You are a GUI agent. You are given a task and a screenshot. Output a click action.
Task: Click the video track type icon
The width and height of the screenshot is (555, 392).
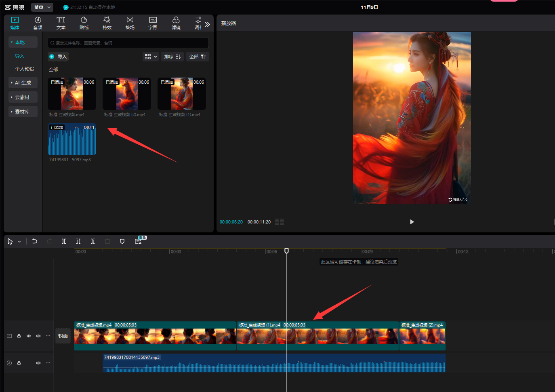pyautogui.click(x=9, y=336)
